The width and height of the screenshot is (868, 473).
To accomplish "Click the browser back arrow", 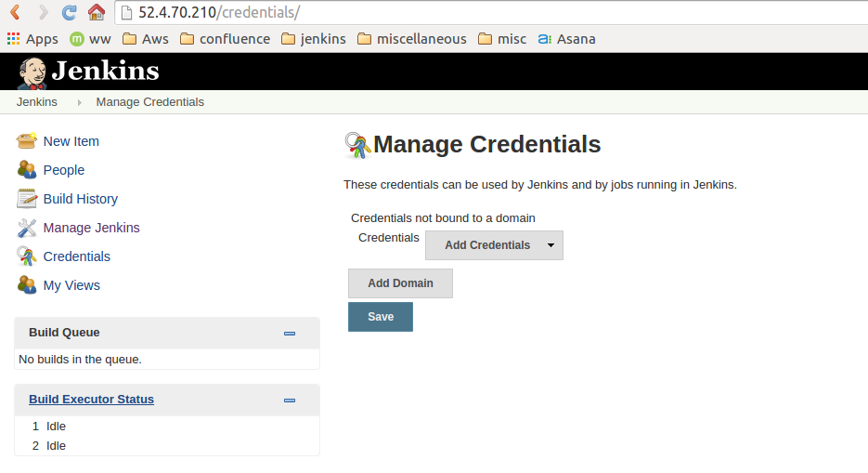I will click(x=16, y=12).
